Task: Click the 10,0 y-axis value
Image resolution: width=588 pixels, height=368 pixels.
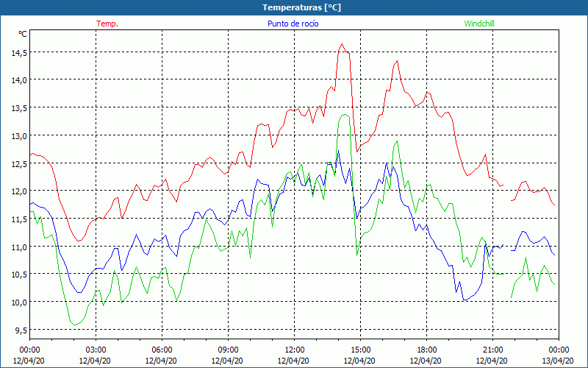Action: click(19, 302)
